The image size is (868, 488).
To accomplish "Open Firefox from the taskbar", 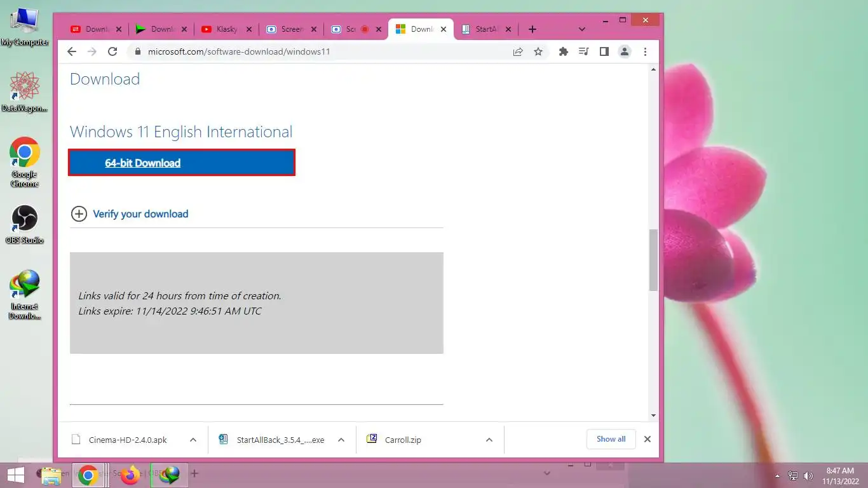I will [x=130, y=475].
